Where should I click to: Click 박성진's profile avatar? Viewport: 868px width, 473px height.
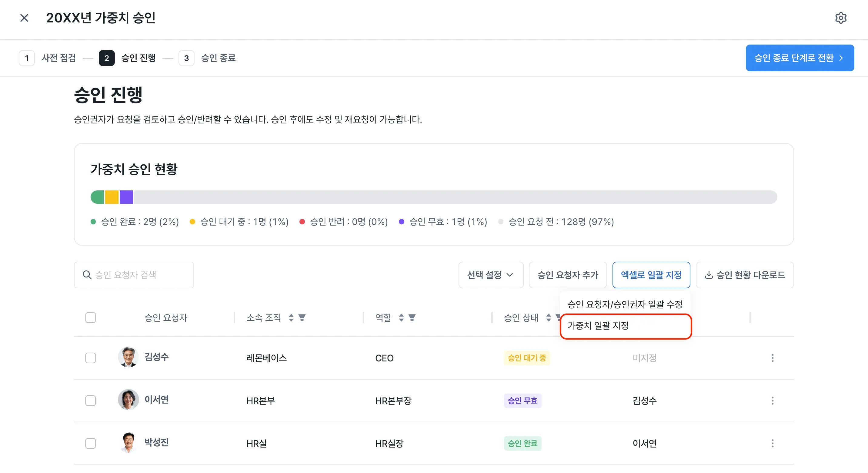[129, 442]
